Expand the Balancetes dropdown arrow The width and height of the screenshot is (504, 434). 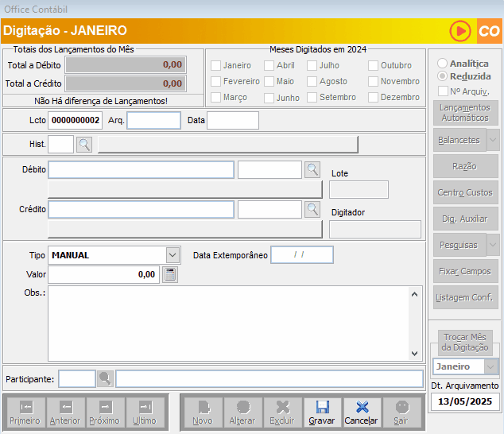pyautogui.click(x=492, y=139)
